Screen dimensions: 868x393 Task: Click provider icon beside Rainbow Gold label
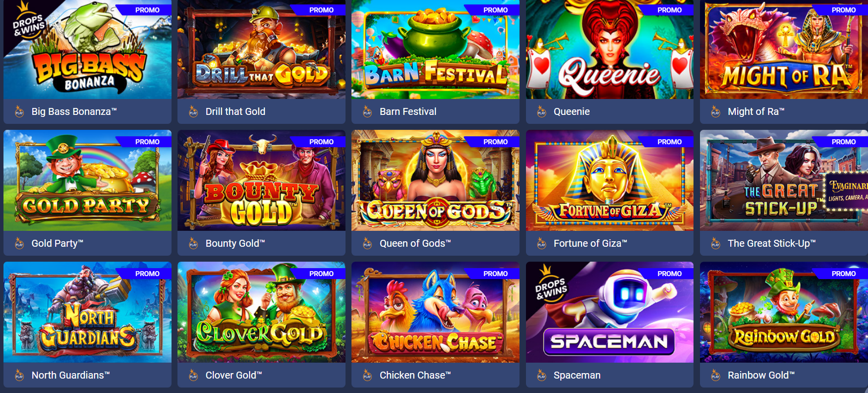click(x=715, y=375)
